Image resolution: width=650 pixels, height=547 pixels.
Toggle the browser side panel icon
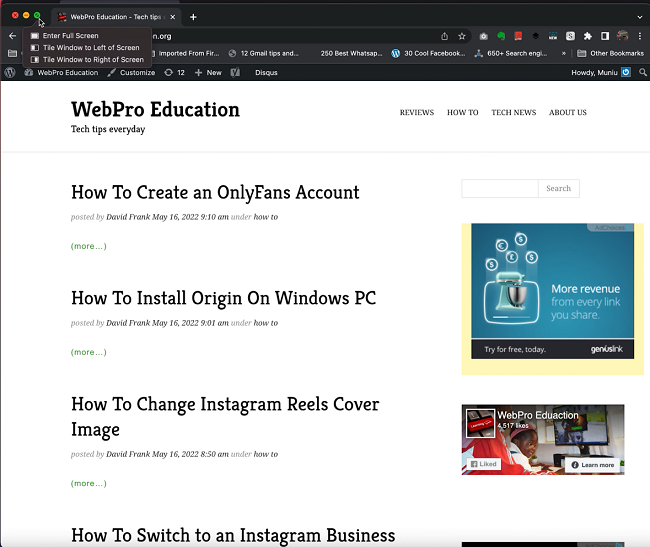coord(605,36)
